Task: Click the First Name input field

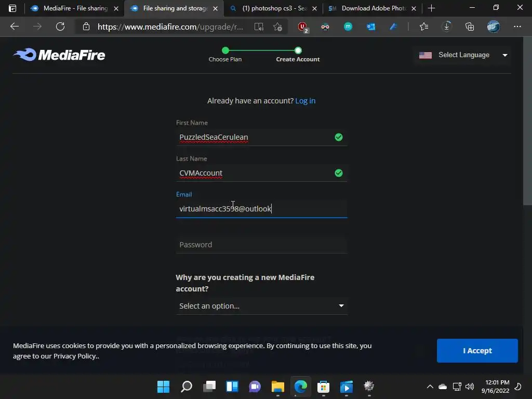Action: [262, 137]
